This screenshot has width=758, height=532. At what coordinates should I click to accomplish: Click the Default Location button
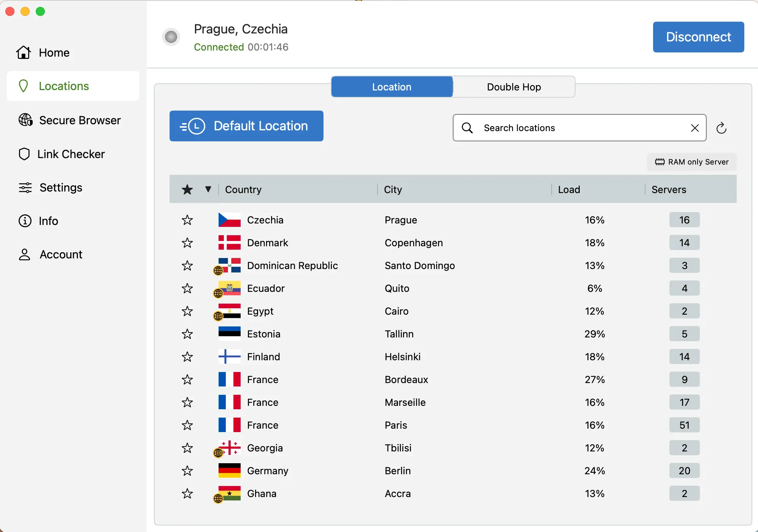pyautogui.click(x=246, y=126)
